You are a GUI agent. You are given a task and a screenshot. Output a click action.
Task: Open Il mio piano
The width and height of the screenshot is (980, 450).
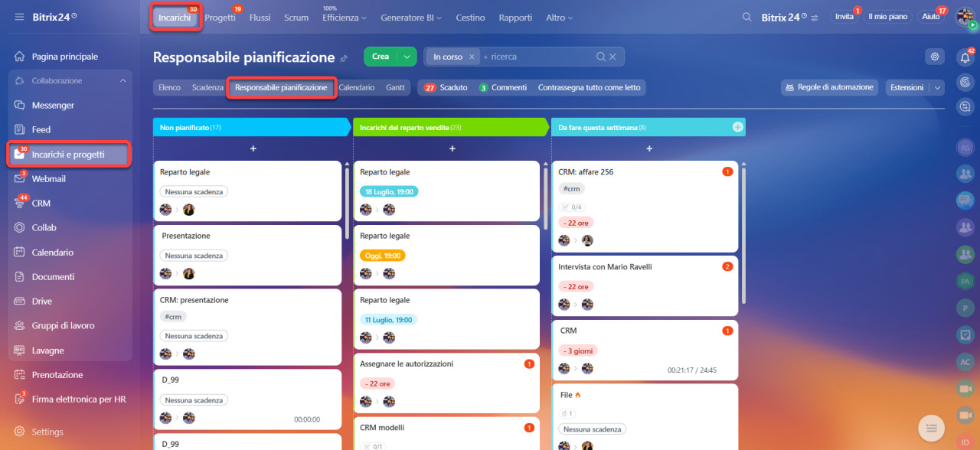click(x=887, y=17)
